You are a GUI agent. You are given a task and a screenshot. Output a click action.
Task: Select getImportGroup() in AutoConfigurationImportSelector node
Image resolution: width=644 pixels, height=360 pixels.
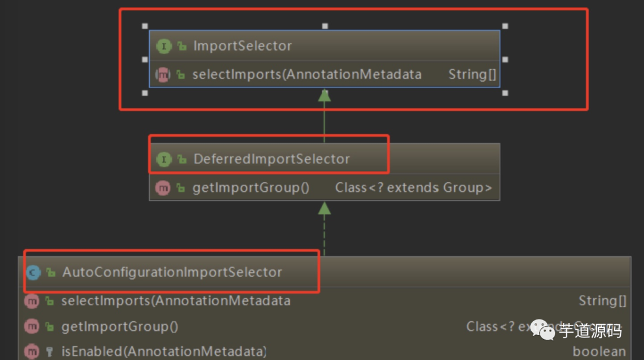coord(119,327)
